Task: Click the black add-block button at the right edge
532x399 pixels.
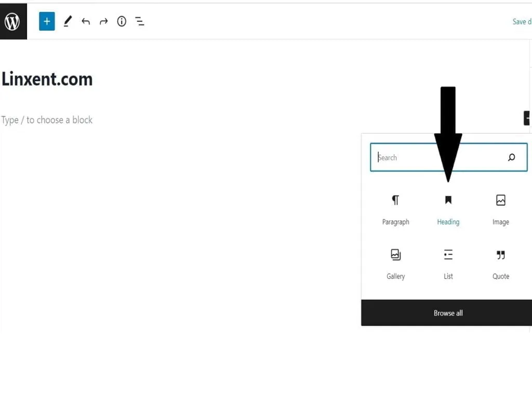Action: pos(527,118)
